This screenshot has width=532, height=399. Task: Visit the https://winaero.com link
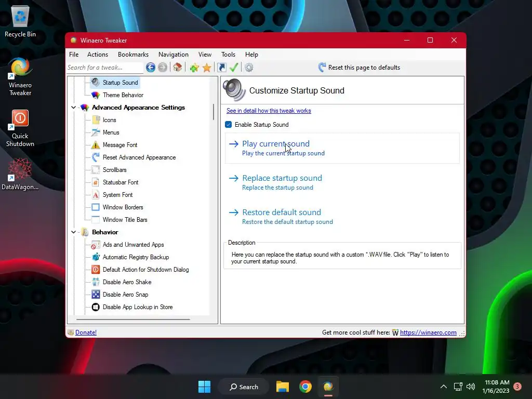(x=428, y=332)
